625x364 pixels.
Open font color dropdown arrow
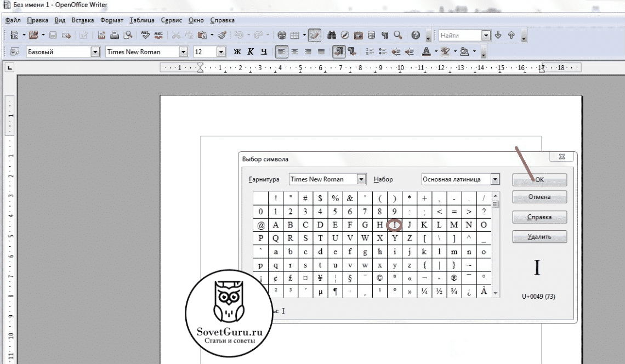436,52
